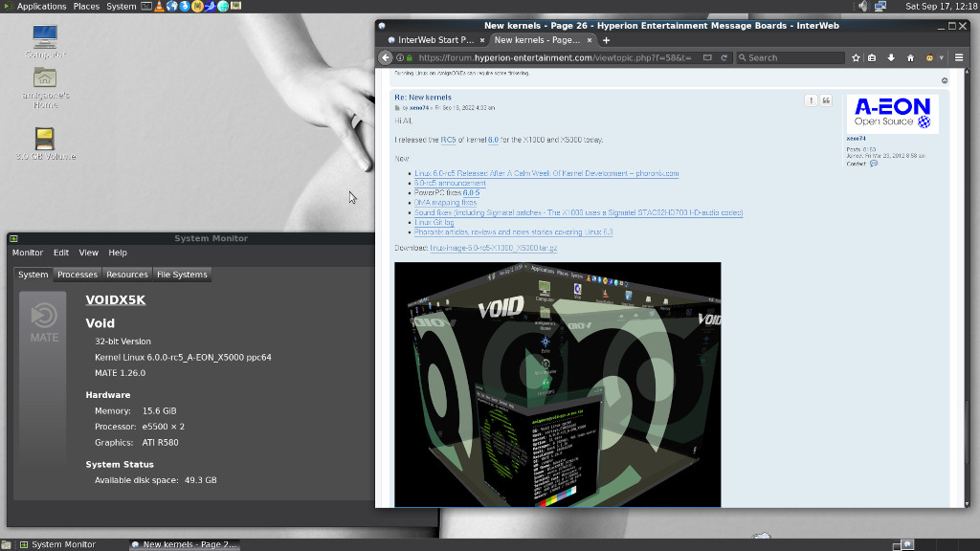Click the volume speaker icon in the panel

[x=862, y=7]
